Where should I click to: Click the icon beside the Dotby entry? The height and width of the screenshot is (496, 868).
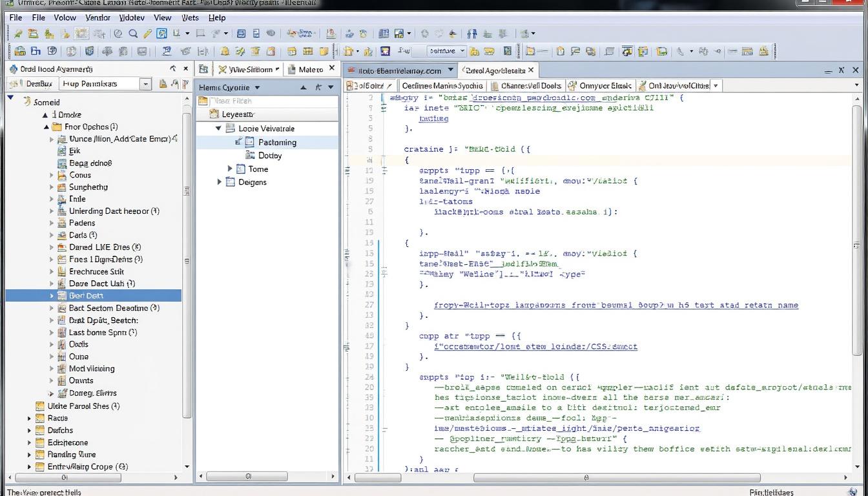(x=251, y=156)
